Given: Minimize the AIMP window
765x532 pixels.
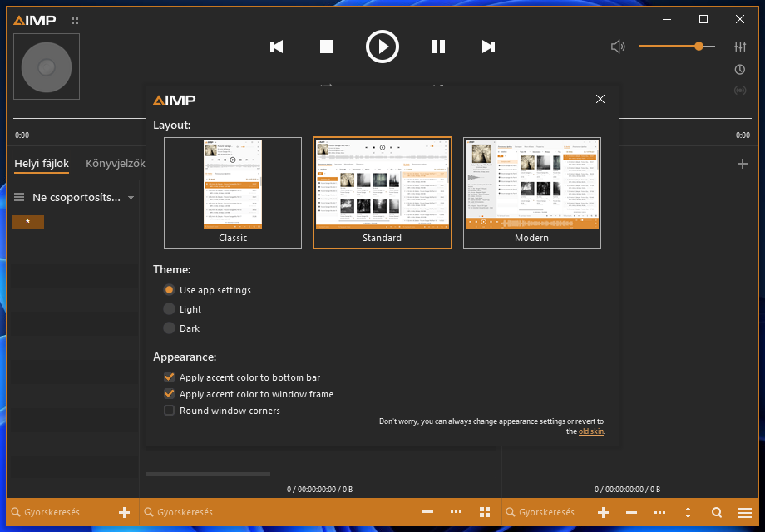Looking at the screenshot, I should point(667,19).
